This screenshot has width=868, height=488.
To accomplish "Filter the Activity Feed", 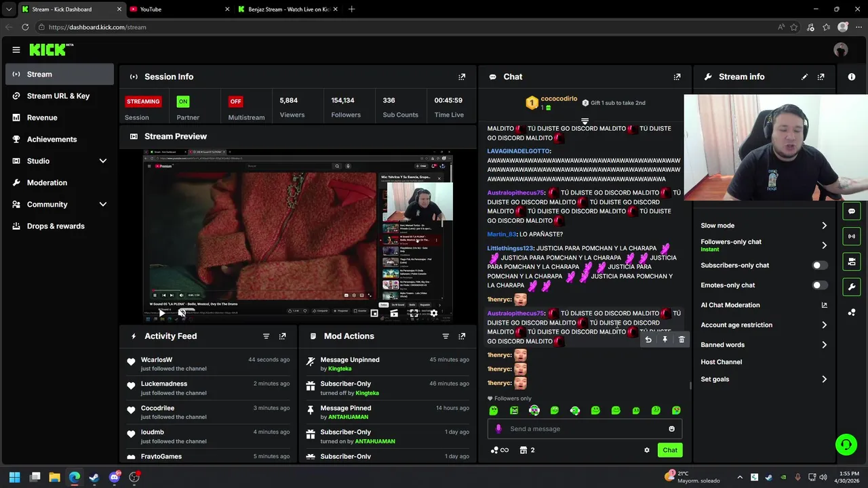I will [x=266, y=336].
